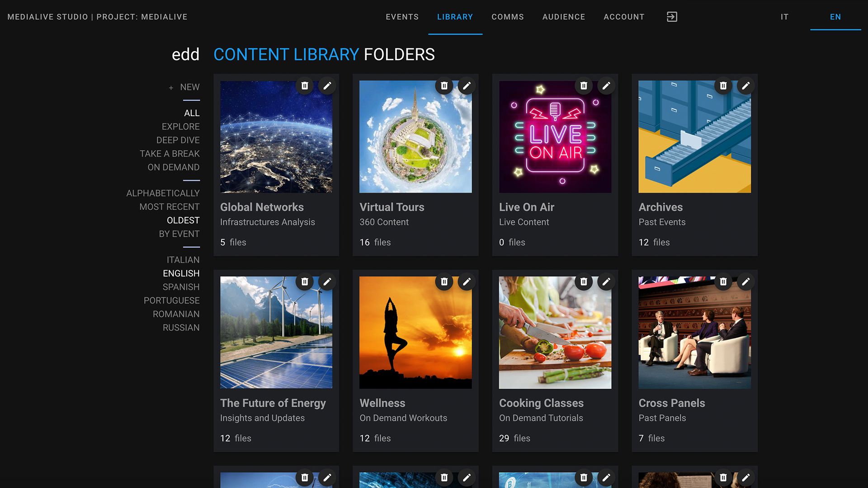The height and width of the screenshot is (488, 868).
Task: Edit the Live On Air folder
Action: (x=606, y=85)
